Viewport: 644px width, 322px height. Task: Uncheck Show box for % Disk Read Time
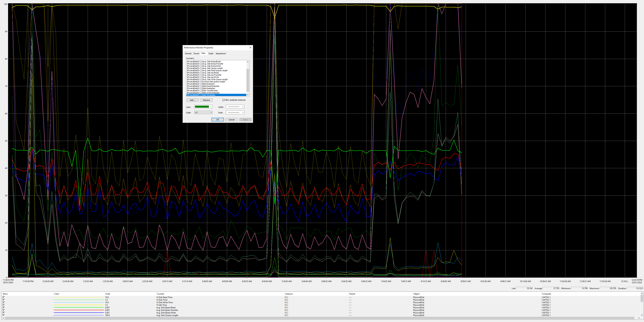click(x=3, y=297)
